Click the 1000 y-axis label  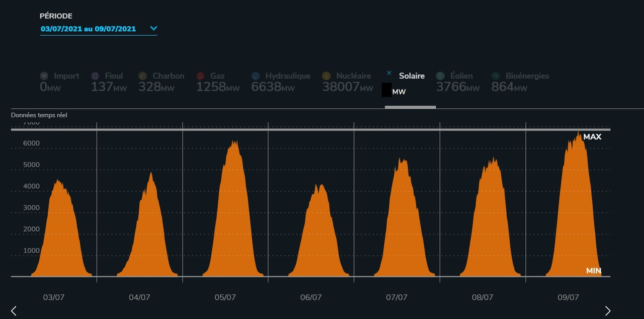pos(31,251)
